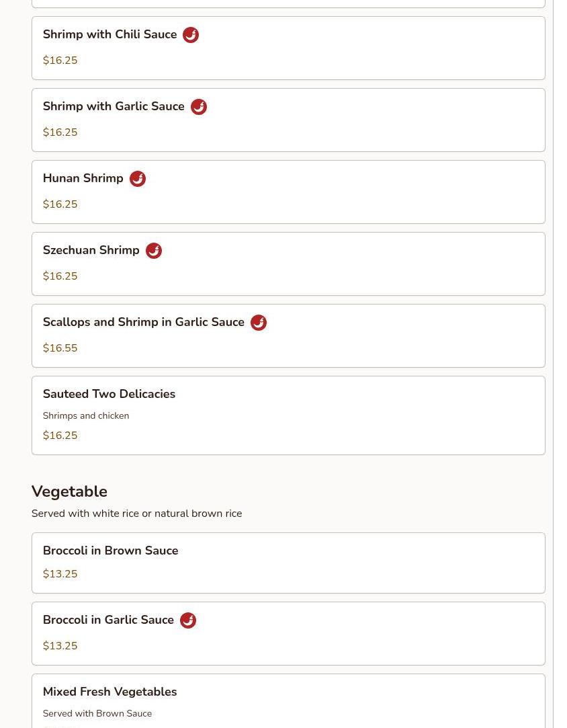This screenshot has height=728, width=567.
Task: Select Mixed Fresh Vegetables dish
Action: pyautogui.click(x=288, y=701)
